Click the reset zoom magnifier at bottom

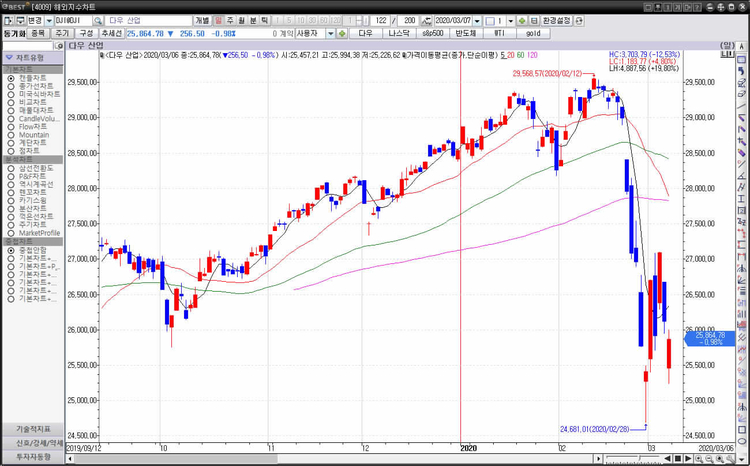coord(719,459)
